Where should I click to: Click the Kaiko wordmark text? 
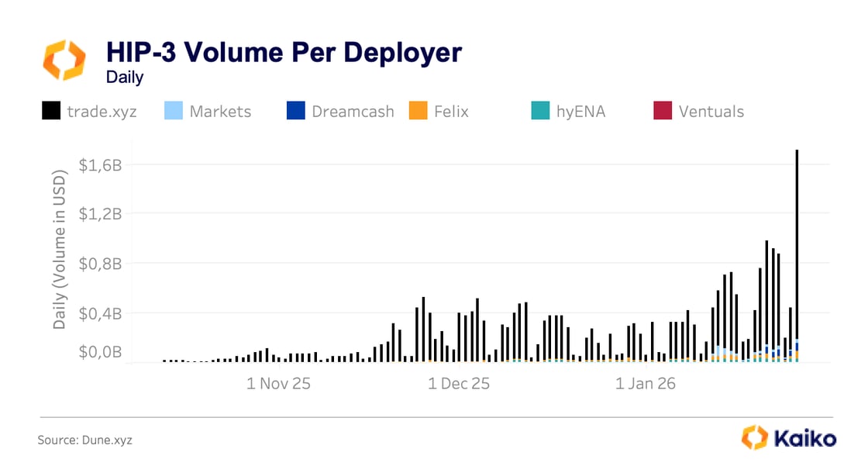[805, 438]
